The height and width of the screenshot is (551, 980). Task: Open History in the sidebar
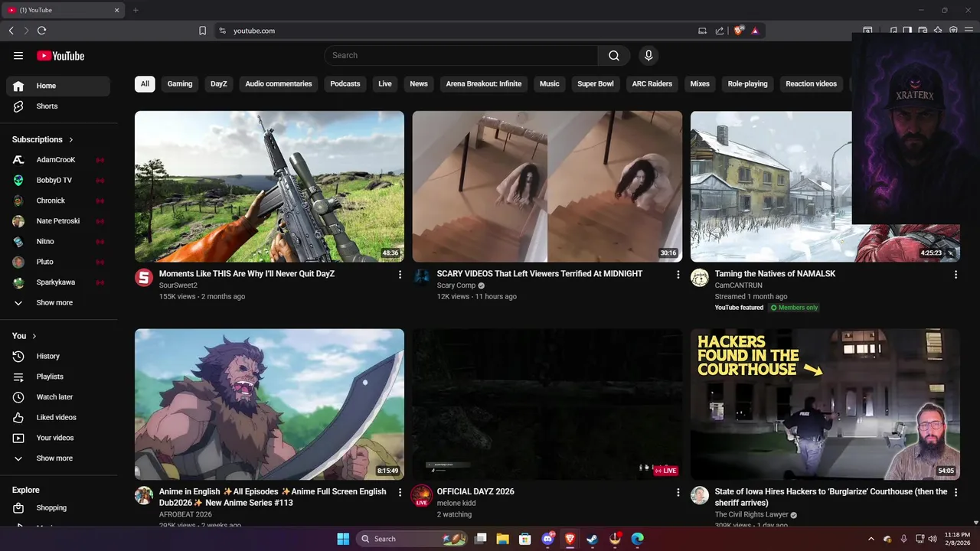(x=58, y=356)
